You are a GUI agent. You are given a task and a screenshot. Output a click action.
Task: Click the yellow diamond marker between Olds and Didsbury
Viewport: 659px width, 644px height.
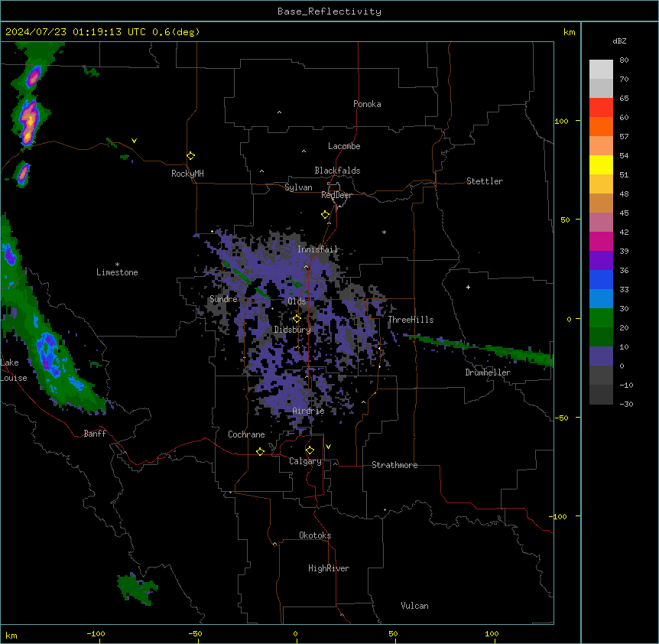click(x=297, y=319)
